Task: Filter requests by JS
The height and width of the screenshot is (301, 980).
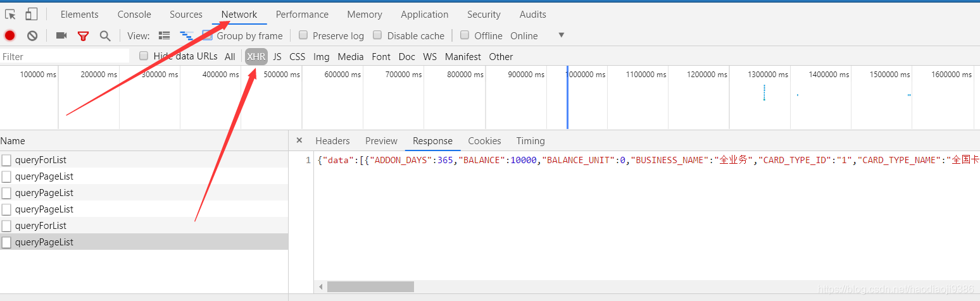Action: (x=277, y=56)
